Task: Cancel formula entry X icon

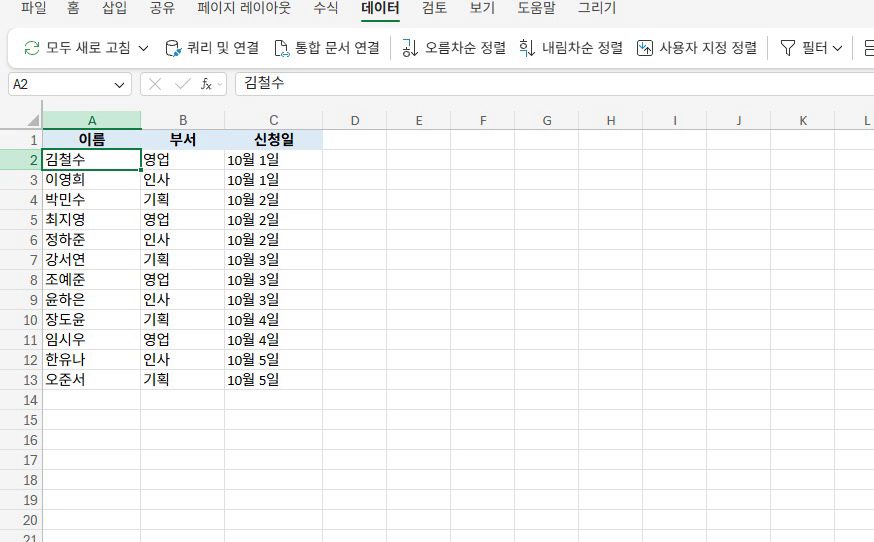Action: tap(155, 84)
